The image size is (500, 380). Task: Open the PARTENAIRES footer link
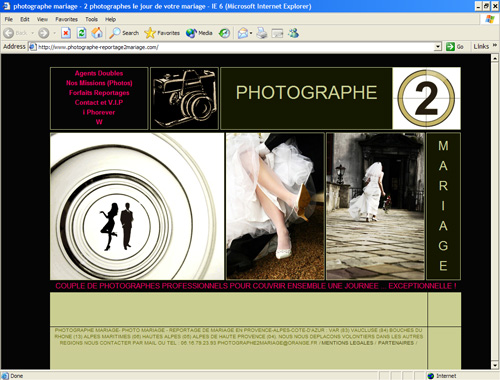pos(396,343)
